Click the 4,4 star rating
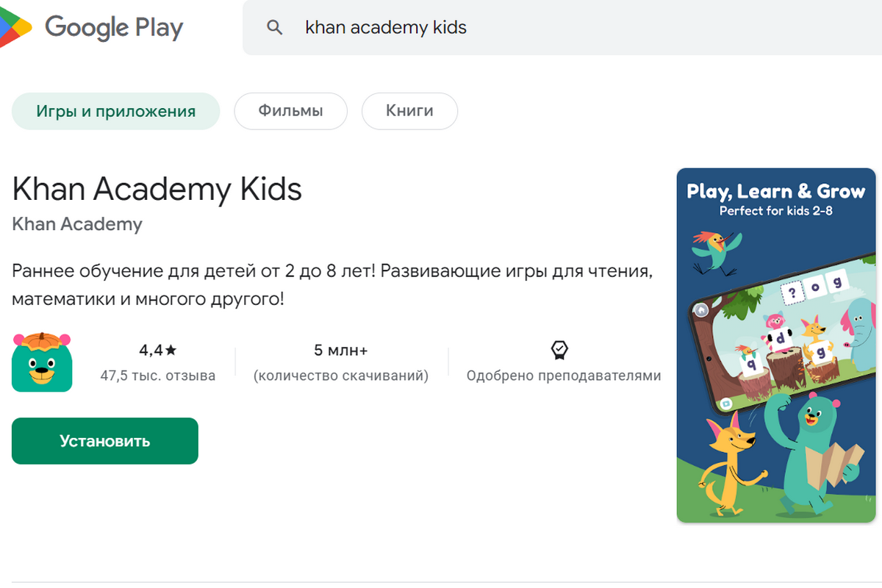The width and height of the screenshot is (882, 588). (157, 350)
